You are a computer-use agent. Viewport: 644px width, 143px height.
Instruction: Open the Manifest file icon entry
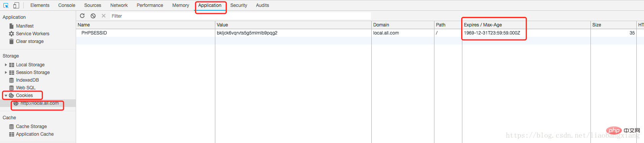pos(11,26)
